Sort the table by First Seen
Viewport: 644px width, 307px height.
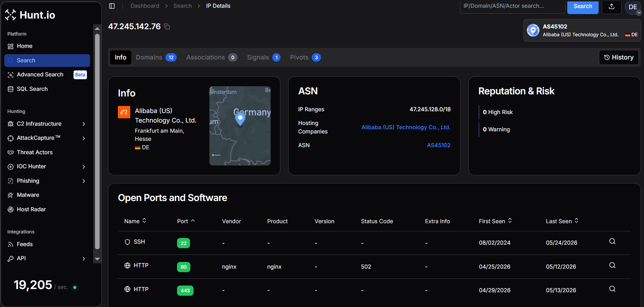(495, 221)
